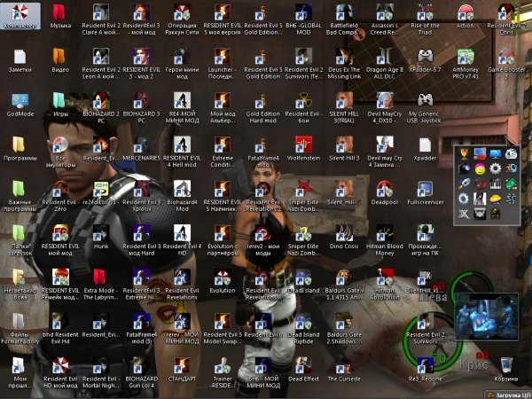Open the СТАНДАРТ shortcut

182,369
